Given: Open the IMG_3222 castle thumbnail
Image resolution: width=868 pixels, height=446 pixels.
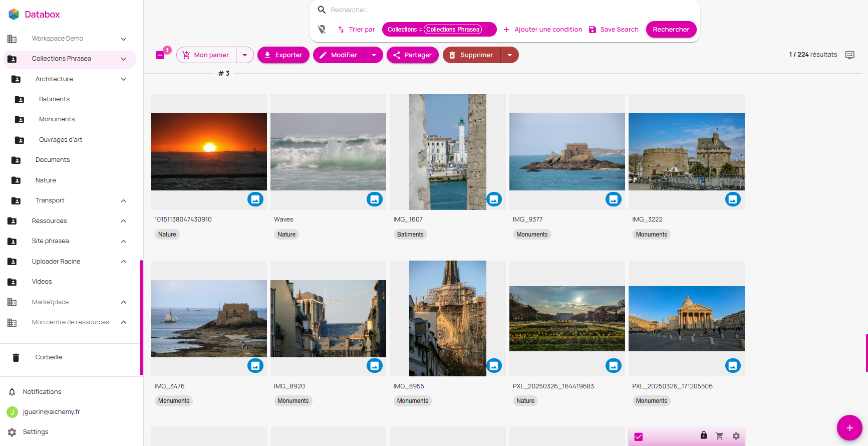Looking at the screenshot, I should coord(686,152).
